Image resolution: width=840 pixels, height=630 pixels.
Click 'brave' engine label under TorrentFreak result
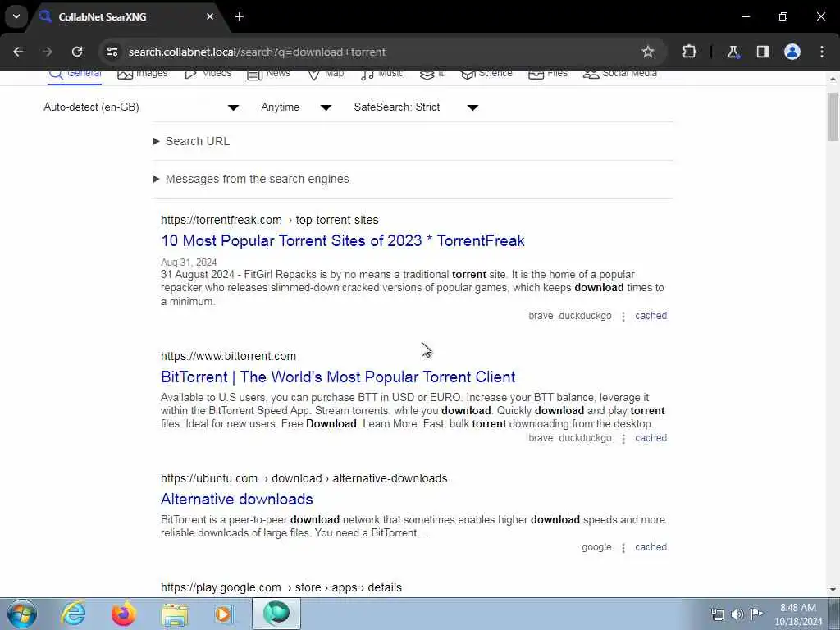coord(541,316)
